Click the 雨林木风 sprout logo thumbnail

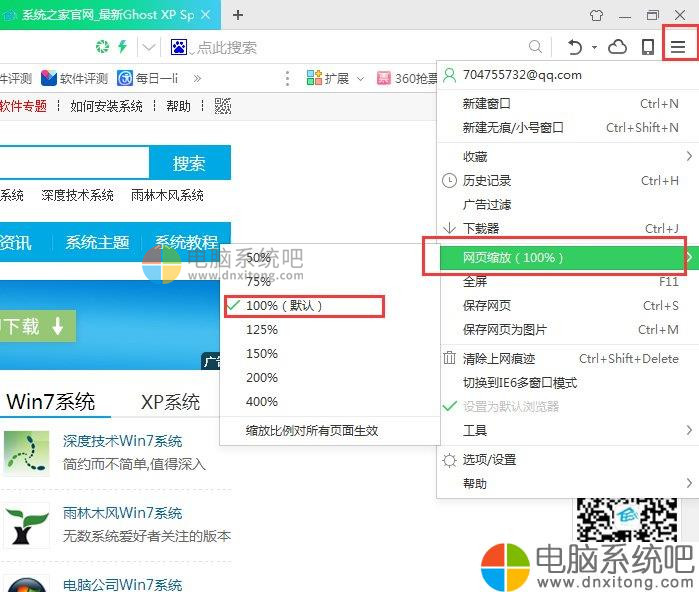[27, 526]
